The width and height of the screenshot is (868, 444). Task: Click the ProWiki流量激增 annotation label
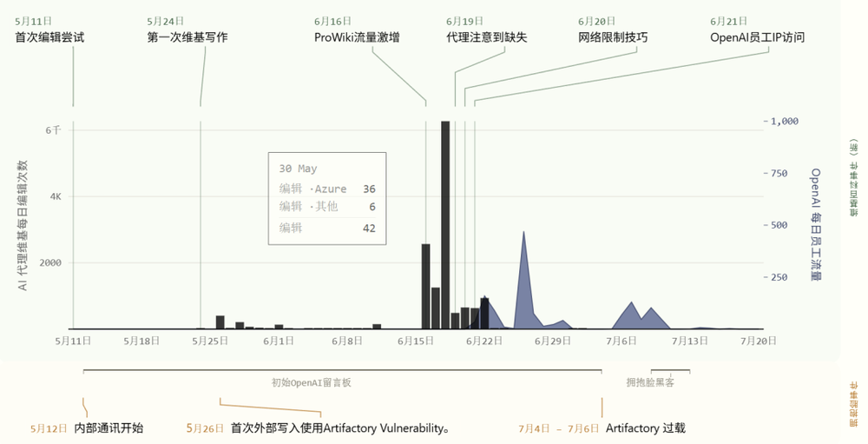tap(357, 37)
